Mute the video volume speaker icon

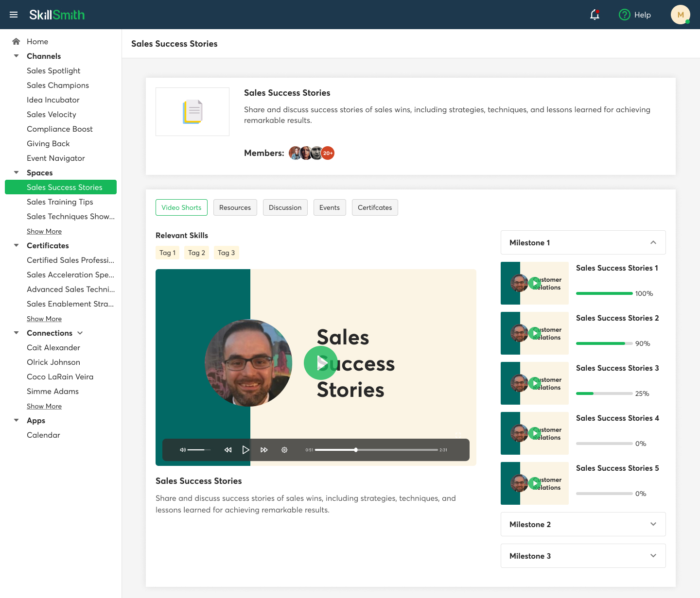[x=183, y=450]
